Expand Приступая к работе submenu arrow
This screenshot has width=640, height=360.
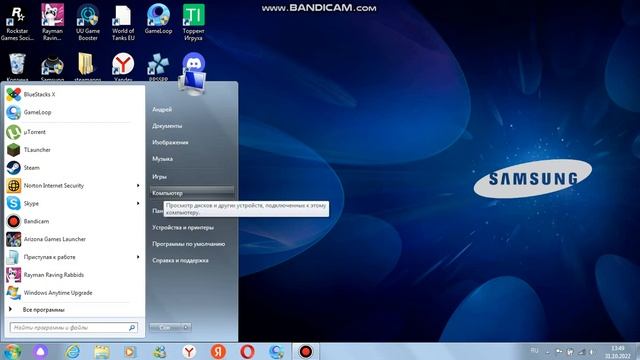tap(138, 257)
